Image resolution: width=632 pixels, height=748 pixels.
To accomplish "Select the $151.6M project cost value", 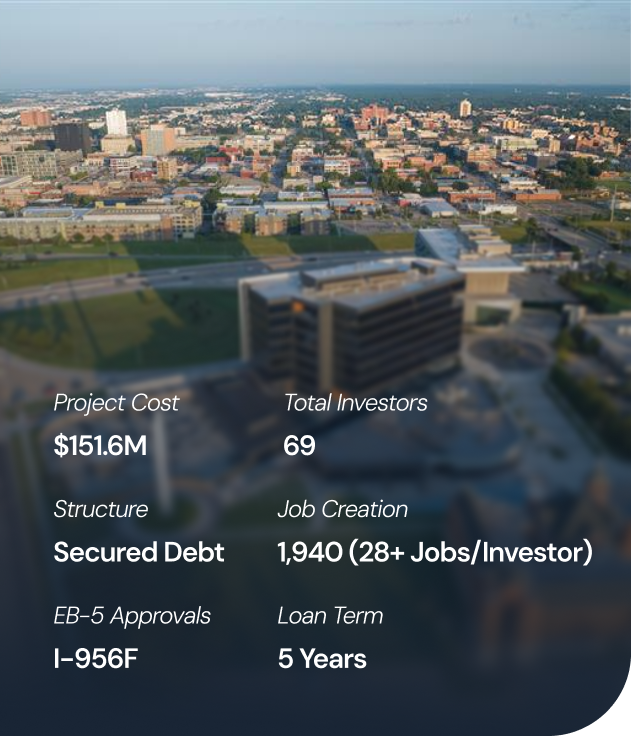I will (x=100, y=446).
